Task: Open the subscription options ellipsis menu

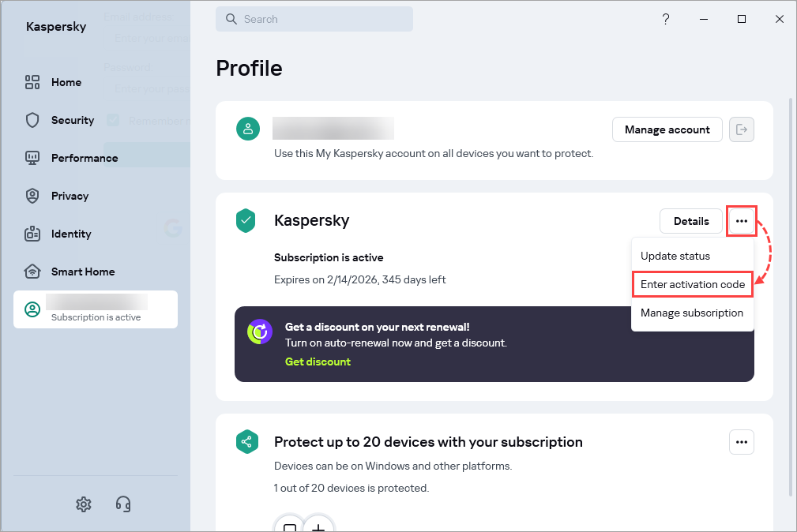Action: 741,221
